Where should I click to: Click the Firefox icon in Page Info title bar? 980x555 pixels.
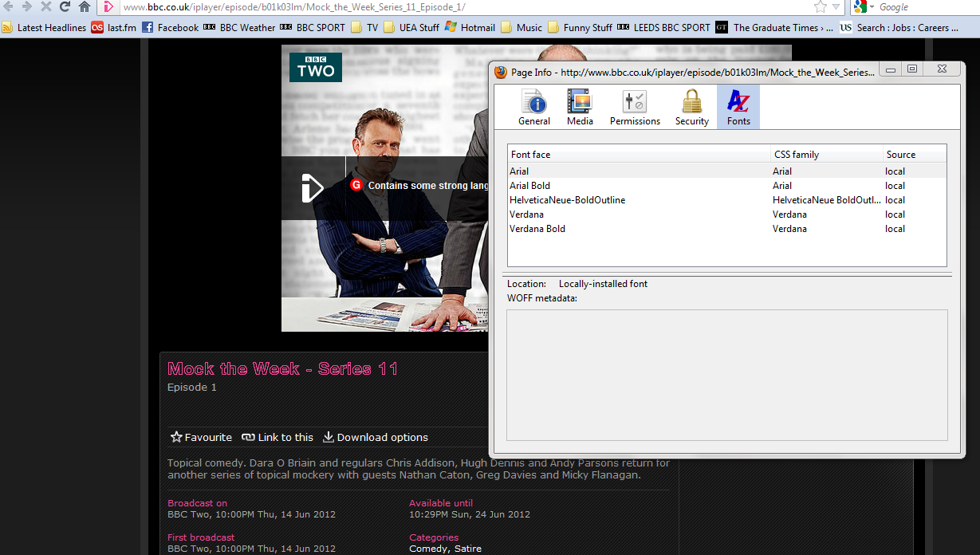coord(501,72)
